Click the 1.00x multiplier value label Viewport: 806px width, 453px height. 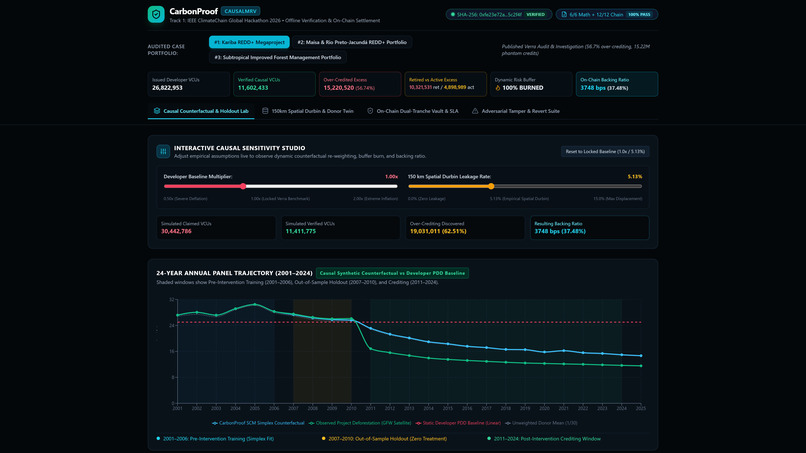point(391,176)
